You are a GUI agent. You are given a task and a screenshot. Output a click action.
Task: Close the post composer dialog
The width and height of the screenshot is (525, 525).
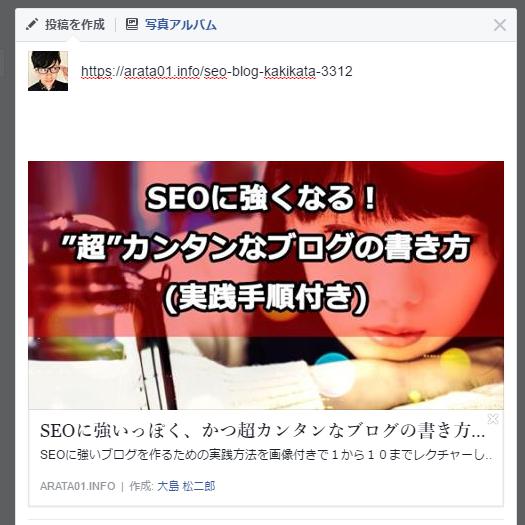pos(500,25)
